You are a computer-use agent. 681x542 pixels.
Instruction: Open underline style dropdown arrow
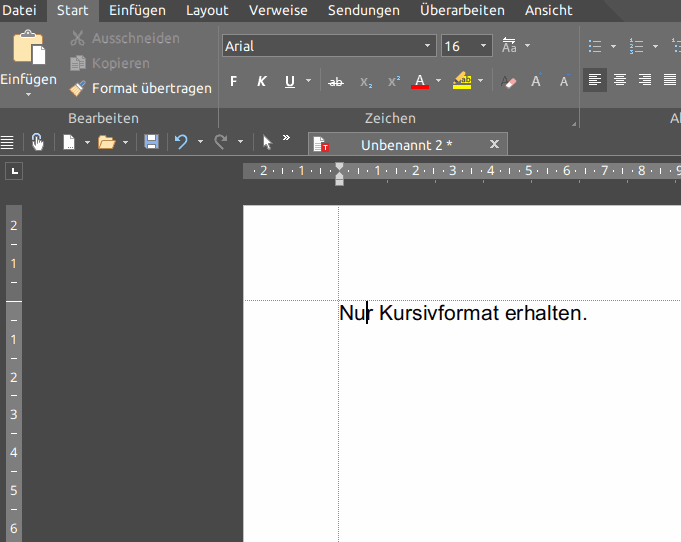click(308, 81)
